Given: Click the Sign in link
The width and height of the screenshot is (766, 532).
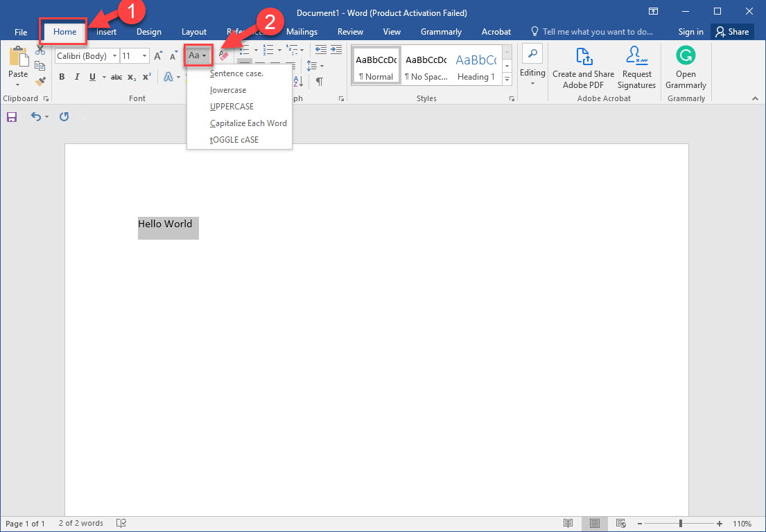Looking at the screenshot, I should [x=690, y=32].
